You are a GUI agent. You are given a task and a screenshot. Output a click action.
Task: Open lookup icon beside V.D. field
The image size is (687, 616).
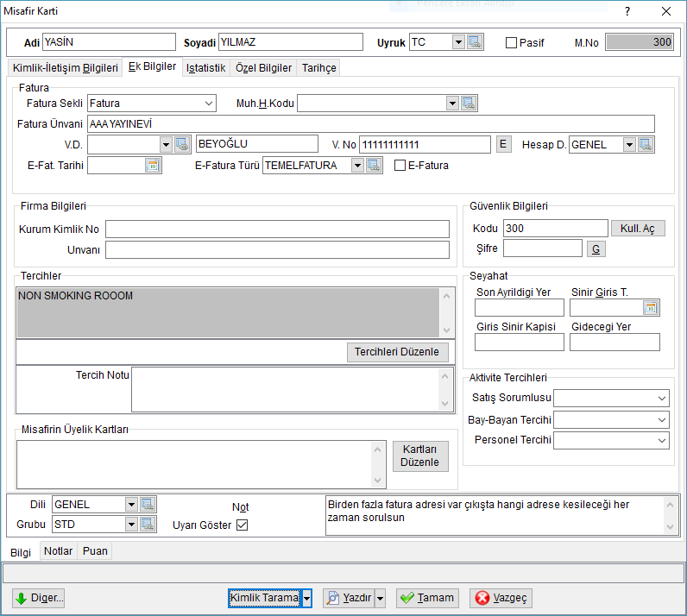[182, 144]
